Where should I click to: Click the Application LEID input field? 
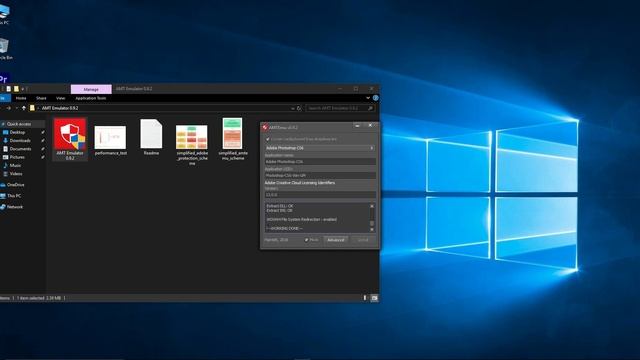click(320, 175)
